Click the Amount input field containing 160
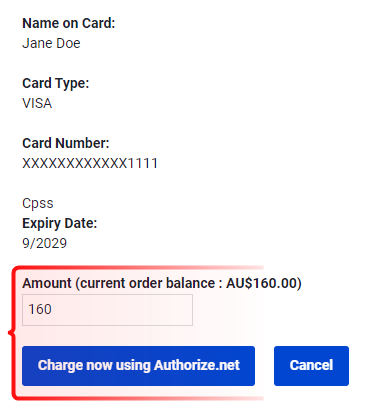383x415 pixels. click(x=107, y=310)
